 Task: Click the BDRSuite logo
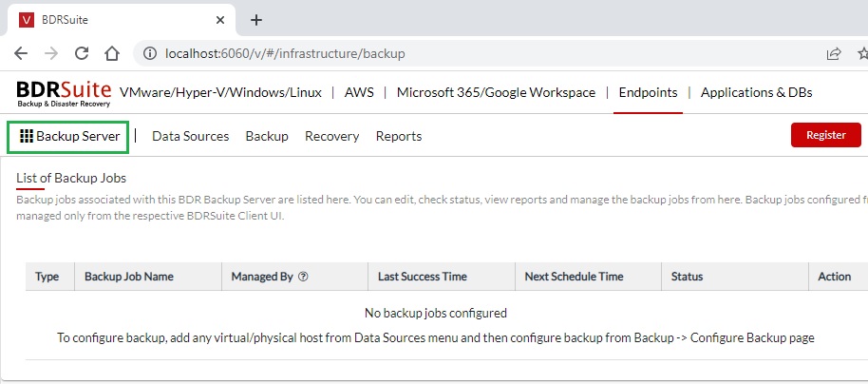tap(64, 92)
